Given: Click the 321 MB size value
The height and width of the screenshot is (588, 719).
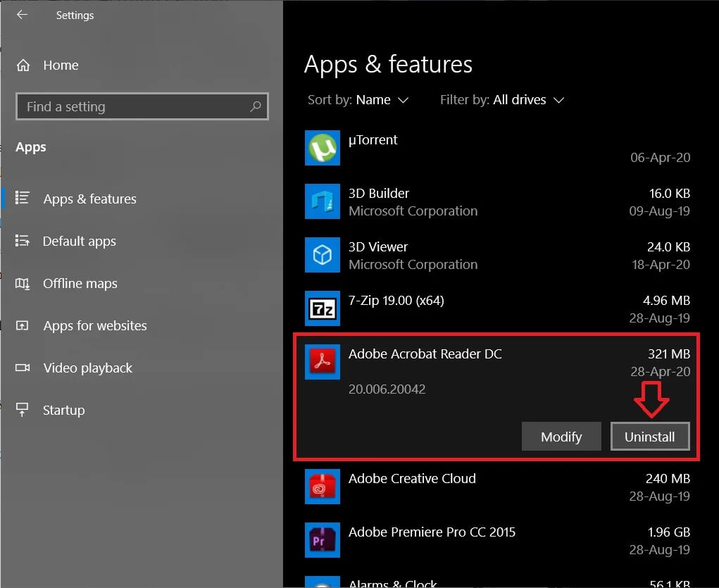Looking at the screenshot, I should coord(669,354).
